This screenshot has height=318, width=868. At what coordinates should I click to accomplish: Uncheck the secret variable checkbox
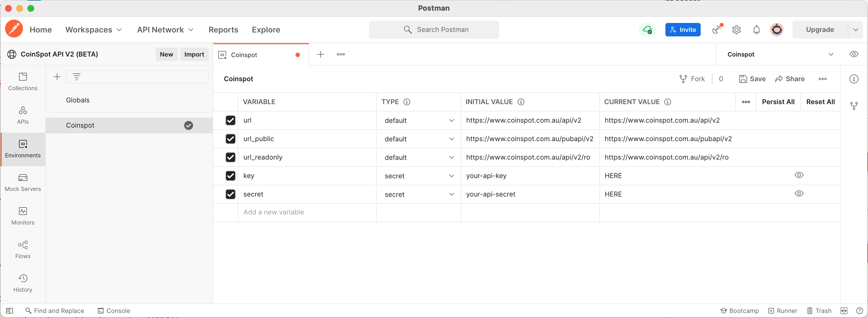pyautogui.click(x=231, y=194)
